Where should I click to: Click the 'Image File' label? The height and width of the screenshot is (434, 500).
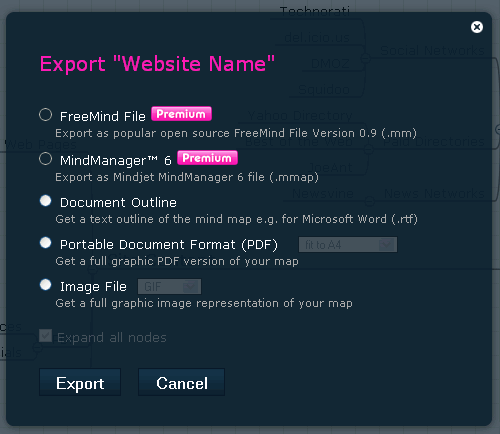click(93, 287)
